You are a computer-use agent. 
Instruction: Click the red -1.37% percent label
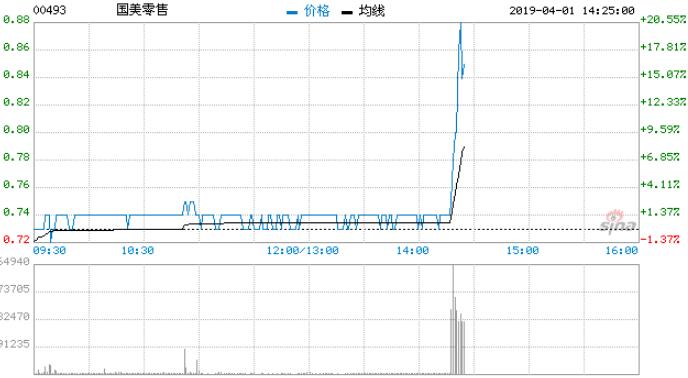tap(660, 239)
